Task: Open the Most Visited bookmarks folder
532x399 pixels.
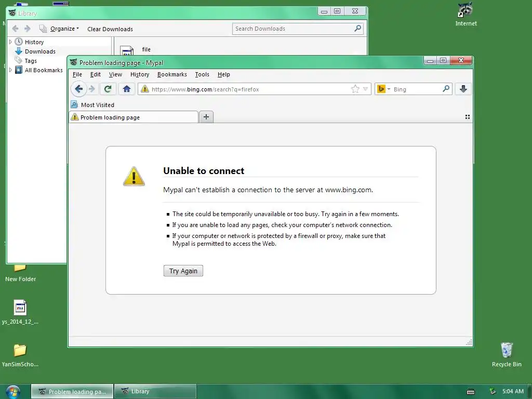Action: (x=92, y=105)
